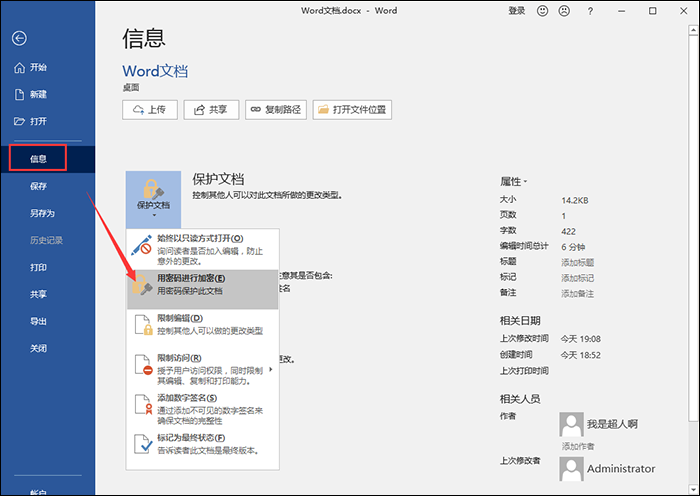
Task: Click 添加作者 under the author
Action: click(578, 446)
